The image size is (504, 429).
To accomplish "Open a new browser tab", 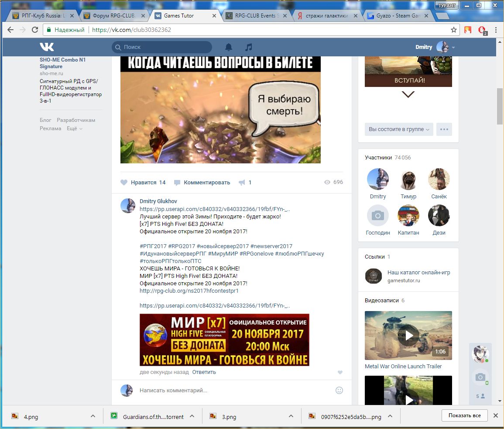I will coord(442,16).
